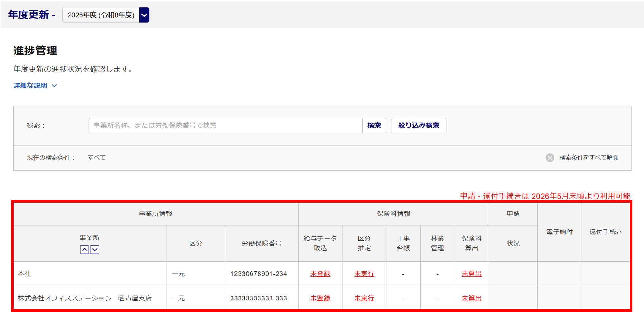Sort 事業所 column descending with down arrow
The width and height of the screenshot is (644, 314).
[x=95, y=250]
